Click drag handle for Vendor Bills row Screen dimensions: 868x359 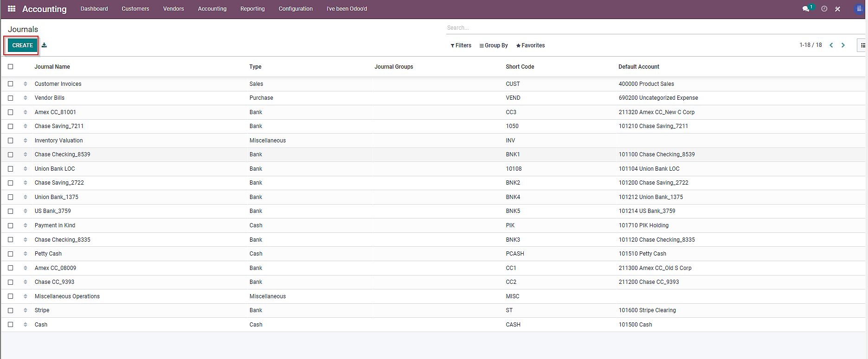click(26, 98)
